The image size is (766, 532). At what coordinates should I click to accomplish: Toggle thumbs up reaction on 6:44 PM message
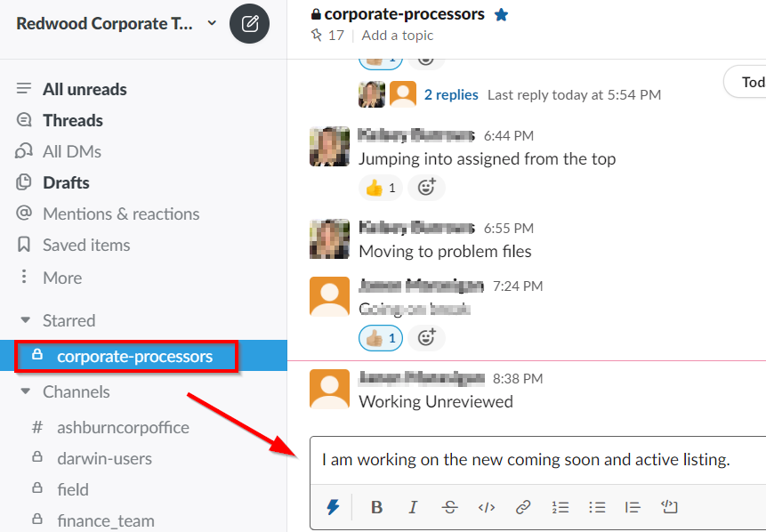tap(381, 188)
